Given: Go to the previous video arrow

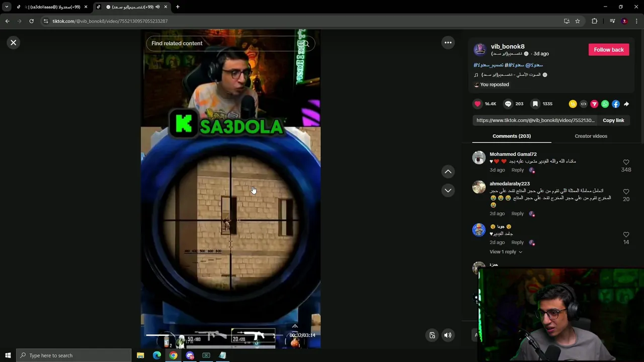Looking at the screenshot, I should click(448, 172).
